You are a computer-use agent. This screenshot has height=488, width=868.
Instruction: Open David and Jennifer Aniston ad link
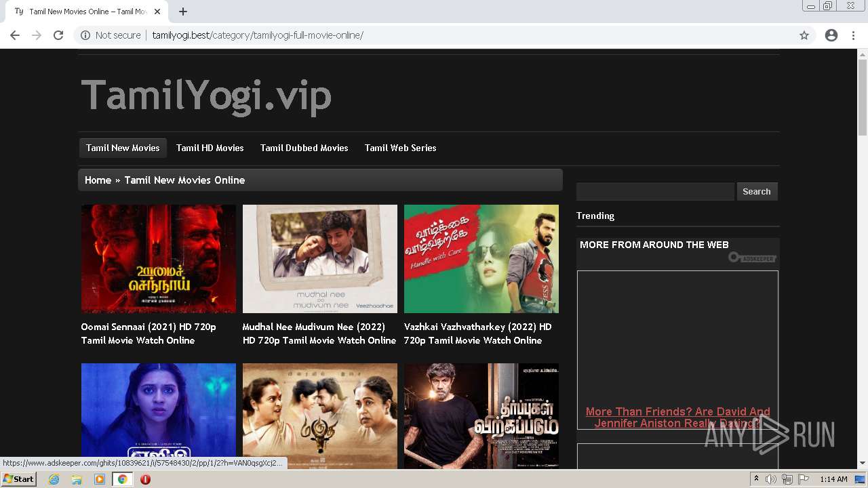click(x=677, y=418)
